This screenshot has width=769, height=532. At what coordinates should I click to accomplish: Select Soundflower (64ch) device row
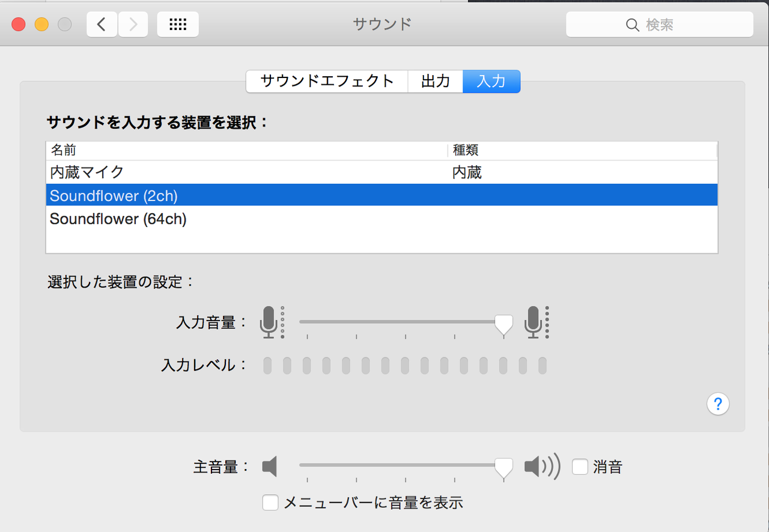pyautogui.click(x=382, y=219)
